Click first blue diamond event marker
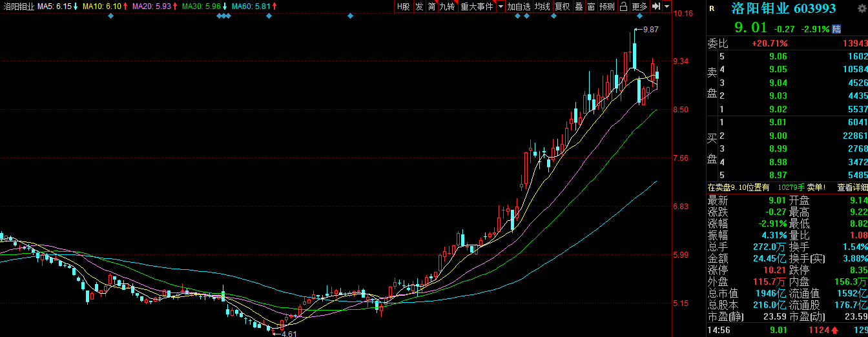 coord(110,15)
